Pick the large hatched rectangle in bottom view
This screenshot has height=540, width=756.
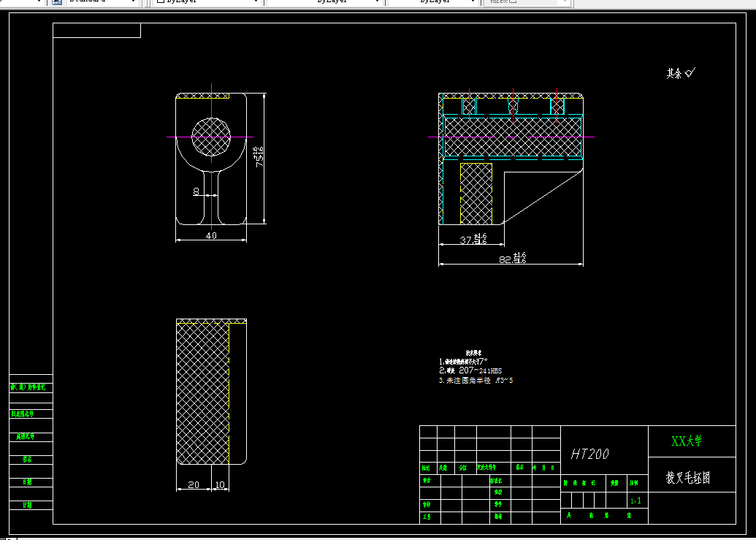202,394
